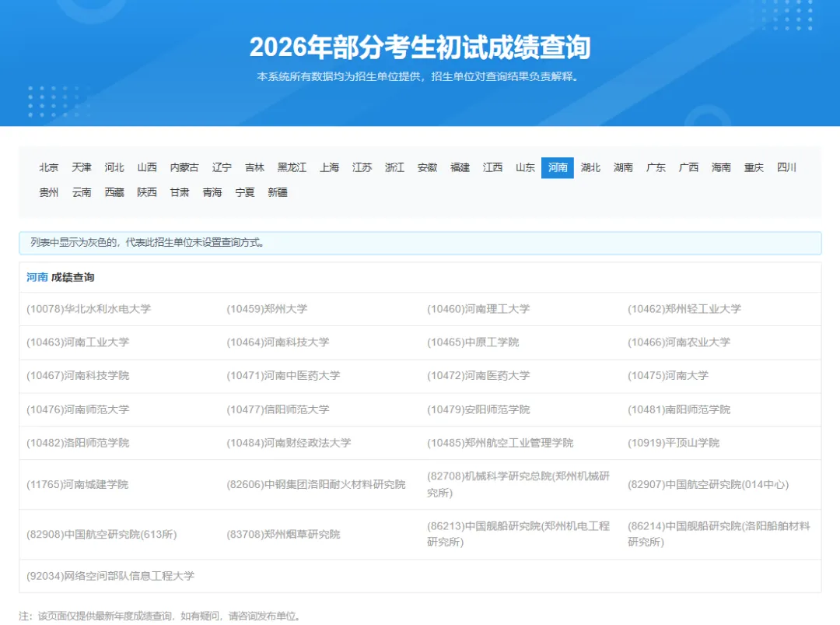The width and height of the screenshot is (840, 625).
Task: Click (10465)中原工学院 entry
Action: point(473,342)
